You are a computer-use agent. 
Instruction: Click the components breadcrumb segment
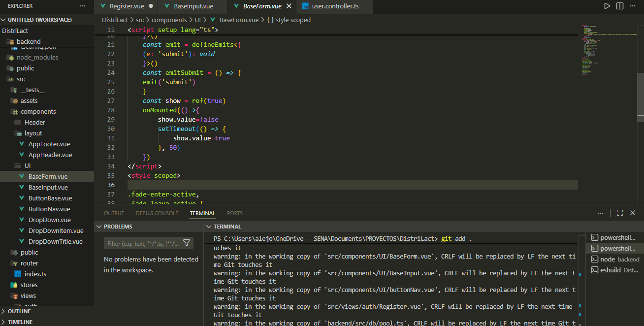coord(169,20)
